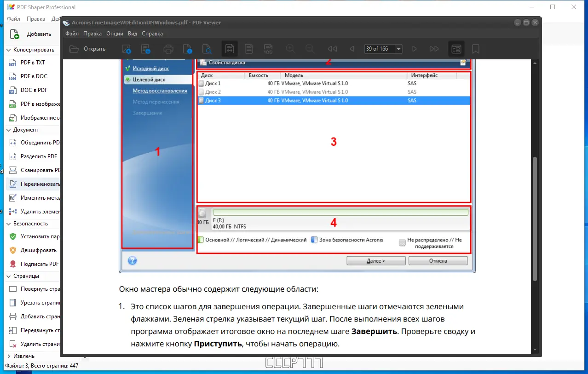This screenshot has width=588, height=374.
Task: Select Удалить элементы tool
Action: point(33,212)
